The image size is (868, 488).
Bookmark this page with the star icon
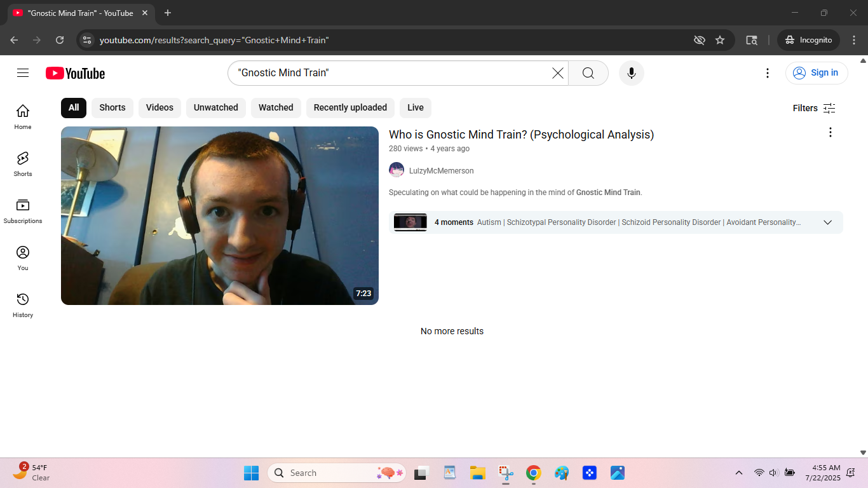coord(720,40)
